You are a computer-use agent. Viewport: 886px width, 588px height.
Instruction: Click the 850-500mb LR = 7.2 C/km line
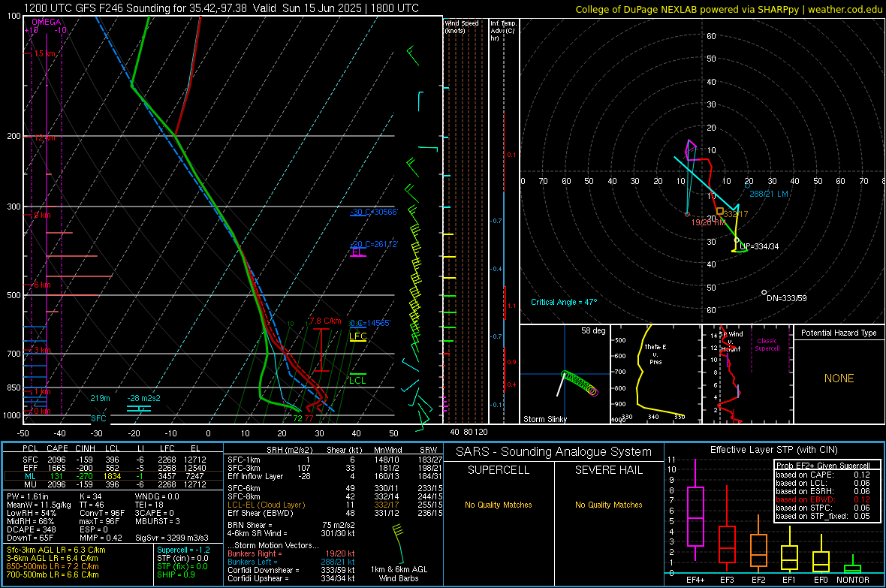[x=53, y=566]
